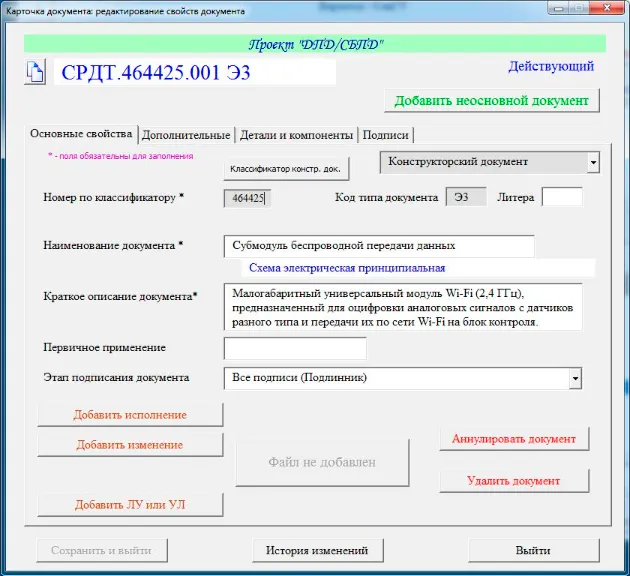This screenshot has height=576, width=630.
Task: Click the Удалить документ button
Action: point(513,481)
